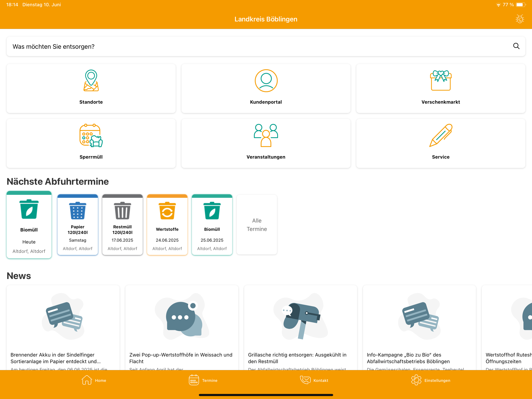
Task: Select the '17.06.2025' Restmüll date
Action: point(122,240)
